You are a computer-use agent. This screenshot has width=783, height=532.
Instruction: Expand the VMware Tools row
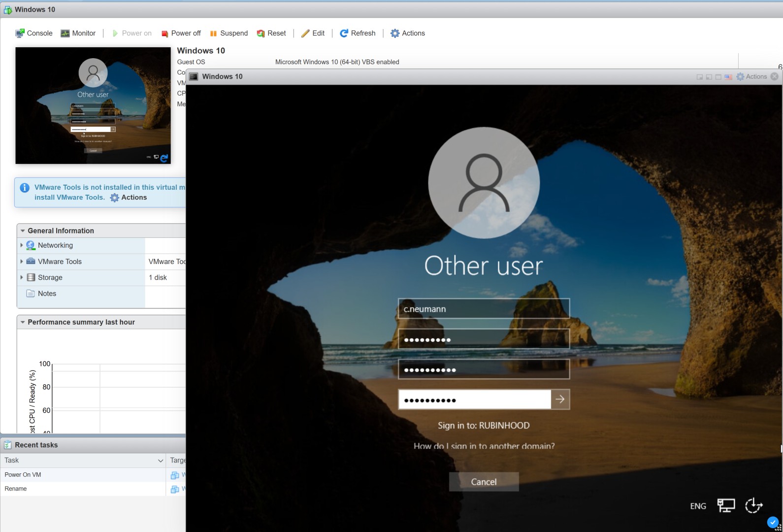pos(21,261)
